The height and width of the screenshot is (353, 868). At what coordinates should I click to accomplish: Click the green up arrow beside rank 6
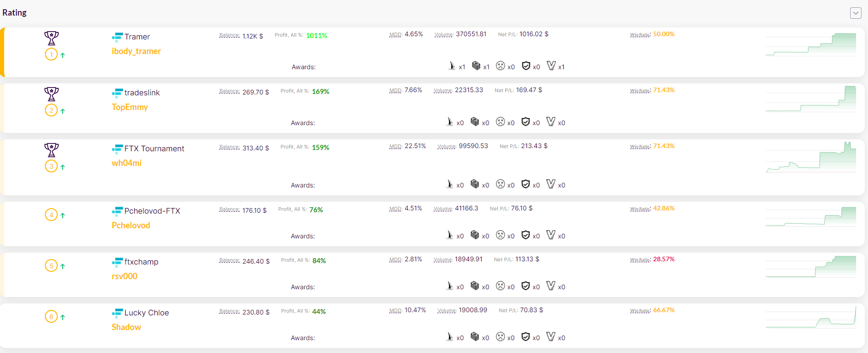[x=63, y=317]
